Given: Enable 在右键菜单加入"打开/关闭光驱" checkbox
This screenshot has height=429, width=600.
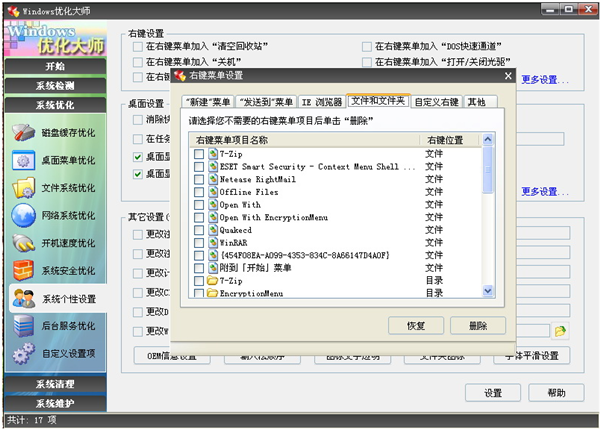Looking at the screenshot, I should pyautogui.click(x=367, y=62).
